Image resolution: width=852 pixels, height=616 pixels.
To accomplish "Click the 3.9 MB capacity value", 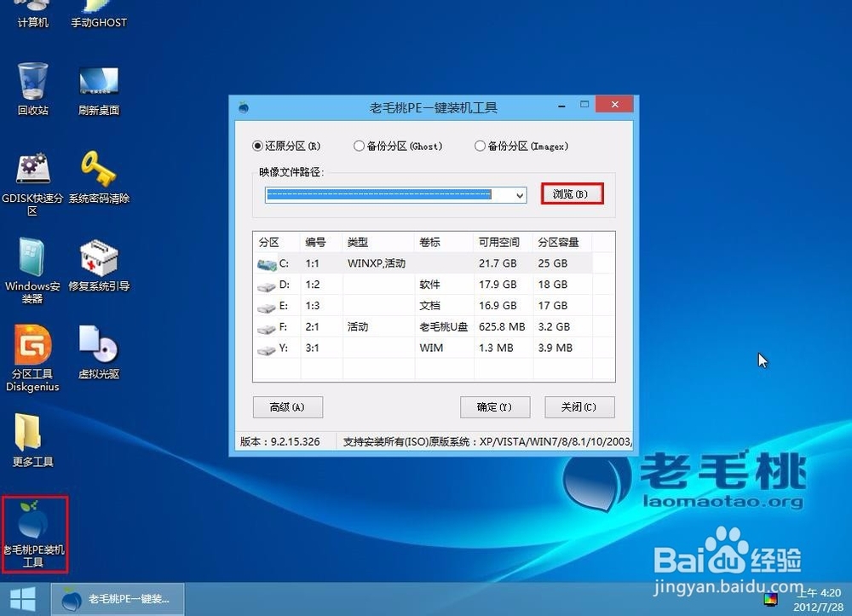I will pyautogui.click(x=555, y=348).
